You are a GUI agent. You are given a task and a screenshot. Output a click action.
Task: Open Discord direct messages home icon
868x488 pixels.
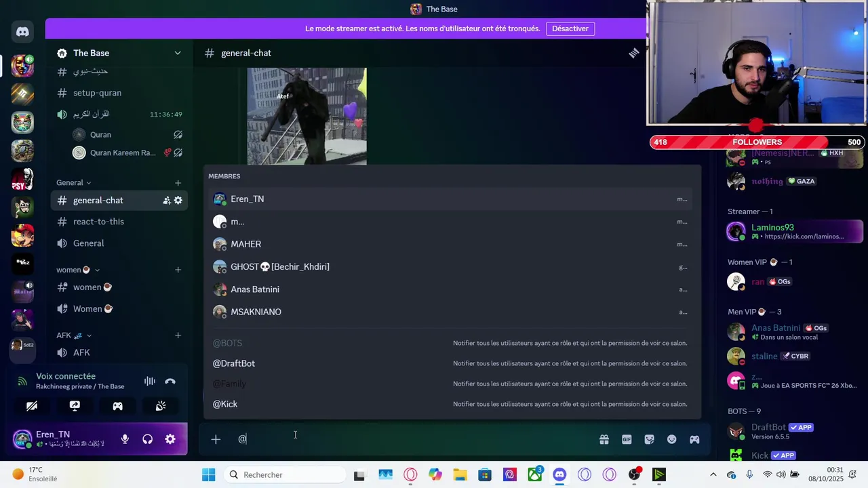click(x=22, y=32)
